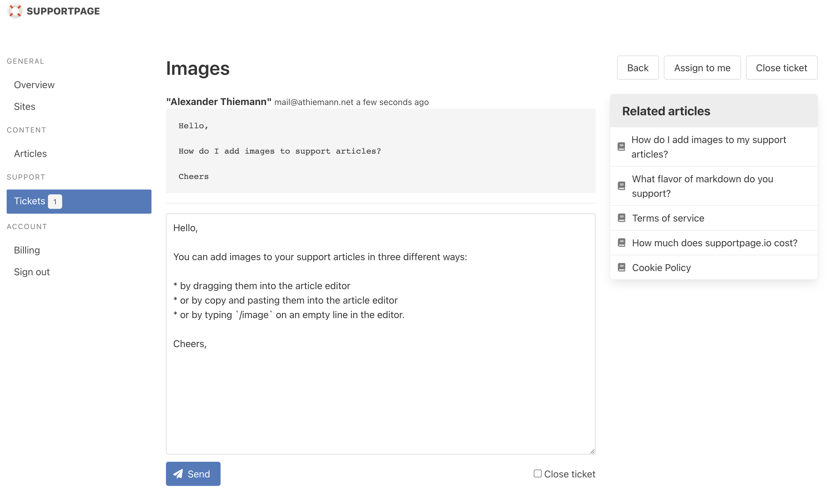The image size is (834, 504).
Task: Click inside the reply message text area
Action: 380,333
